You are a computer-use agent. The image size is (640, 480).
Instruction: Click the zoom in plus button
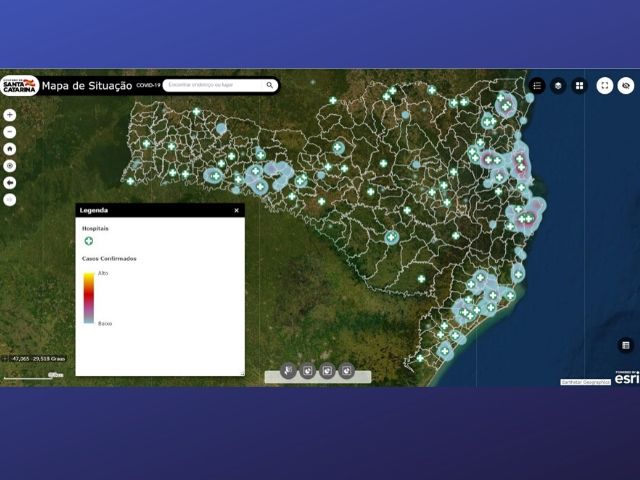(10, 115)
